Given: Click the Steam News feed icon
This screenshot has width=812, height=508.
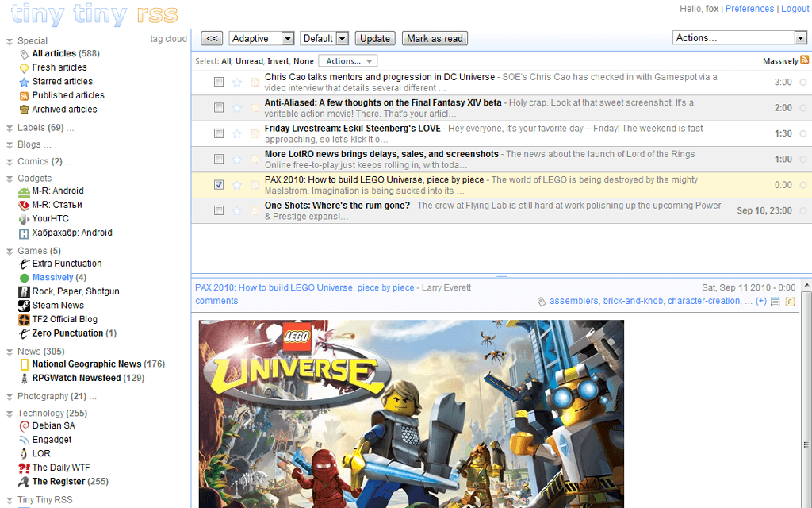Looking at the screenshot, I should click(x=25, y=306).
